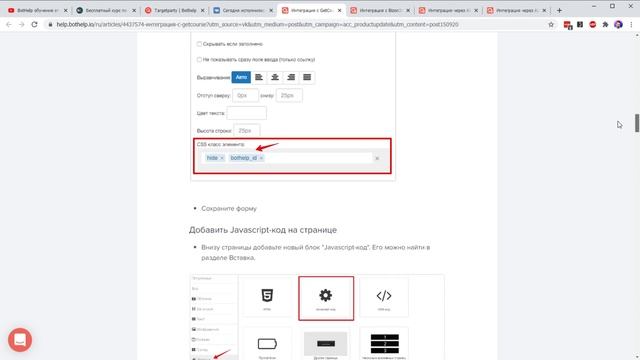Close the 'Targetparty | Bothelp' tab
Screen dimensions: 640x360
[x=202, y=10]
